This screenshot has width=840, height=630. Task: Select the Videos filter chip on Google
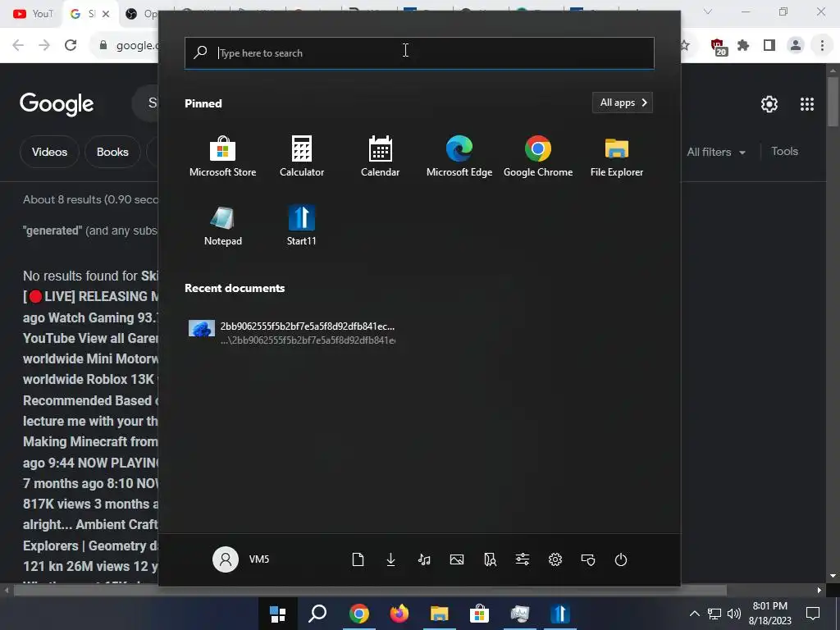pyautogui.click(x=49, y=152)
